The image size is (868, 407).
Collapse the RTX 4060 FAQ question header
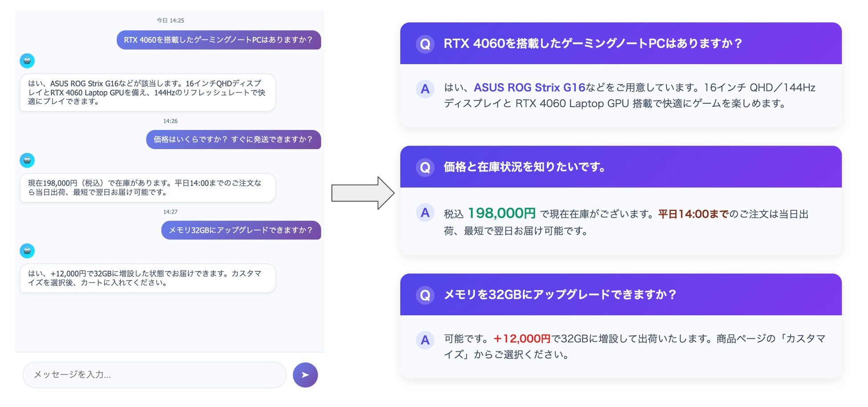(x=621, y=44)
